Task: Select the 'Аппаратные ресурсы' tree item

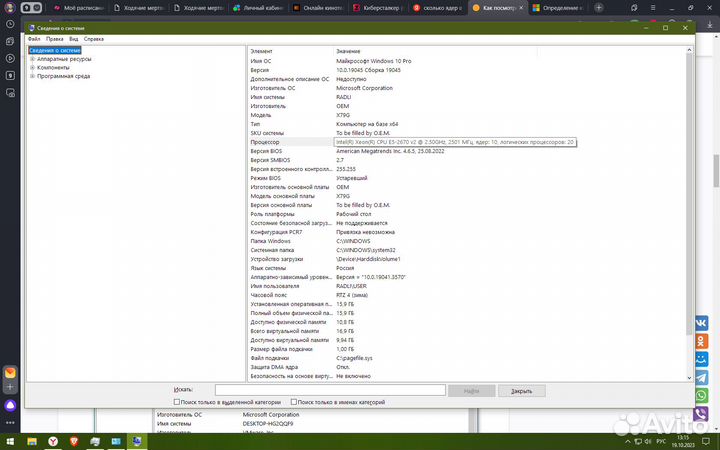Action: pyautogui.click(x=64, y=59)
